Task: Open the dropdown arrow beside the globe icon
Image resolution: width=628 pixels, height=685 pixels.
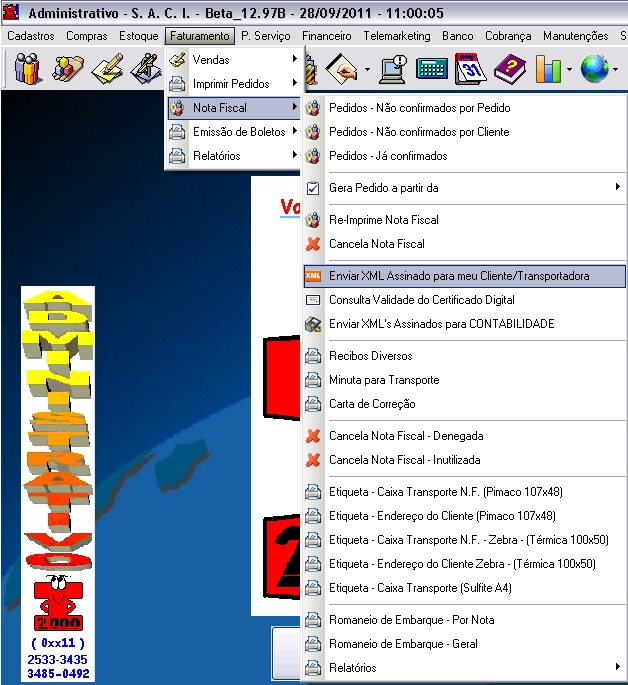Action: point(617,70)
